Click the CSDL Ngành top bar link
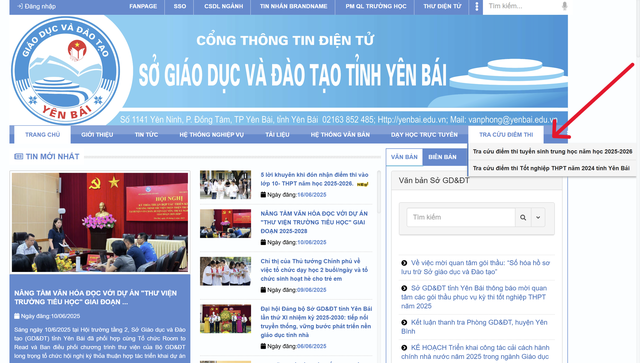640x363 pixels. coord(223,7)
